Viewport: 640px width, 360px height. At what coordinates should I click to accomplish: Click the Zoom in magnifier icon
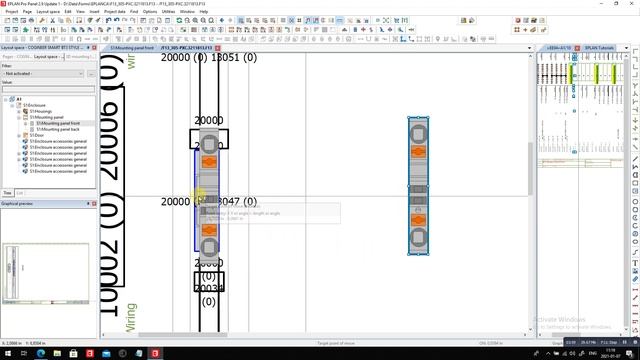pos(195,20)
